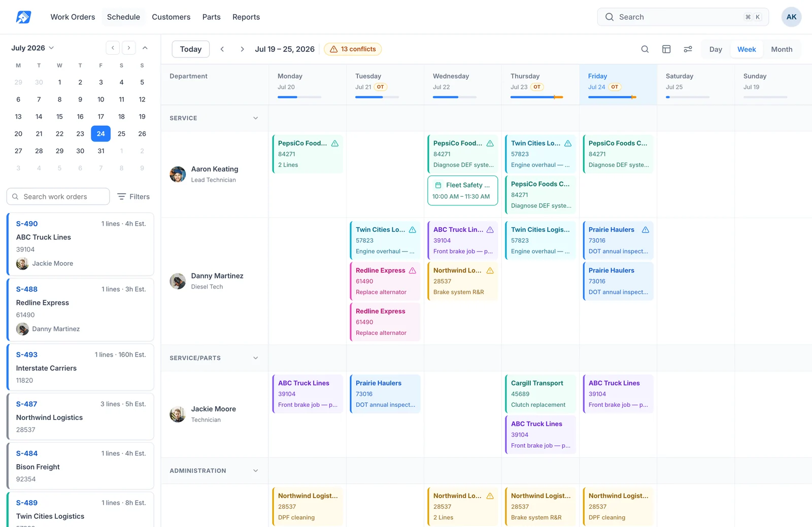
Task: Open the Parts page
Action: click(211, 17)
